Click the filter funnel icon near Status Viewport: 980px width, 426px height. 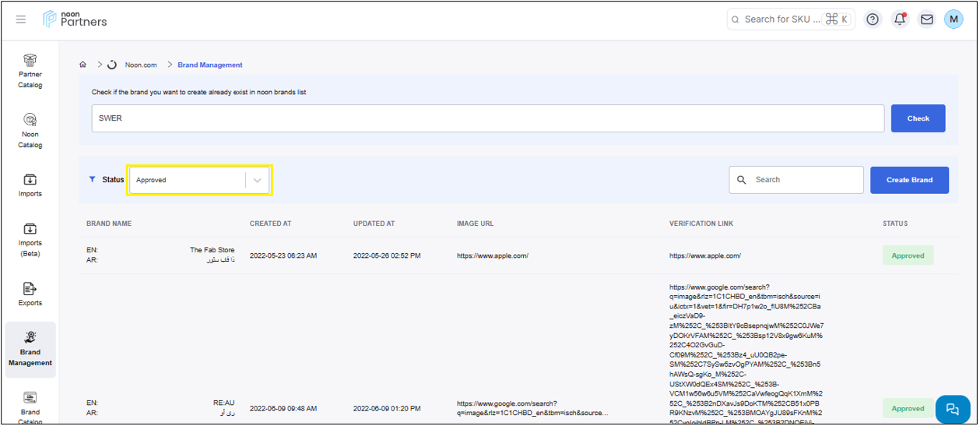(93, 179)
